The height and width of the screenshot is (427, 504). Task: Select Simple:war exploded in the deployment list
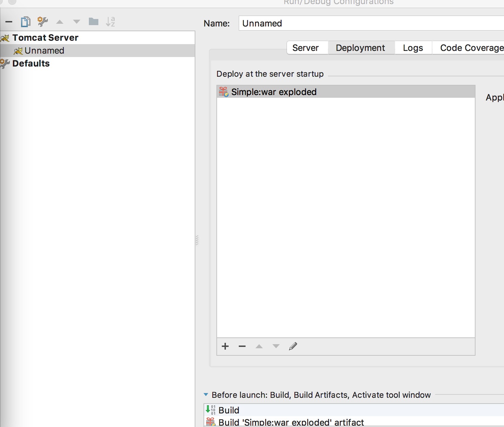[274, 92]
